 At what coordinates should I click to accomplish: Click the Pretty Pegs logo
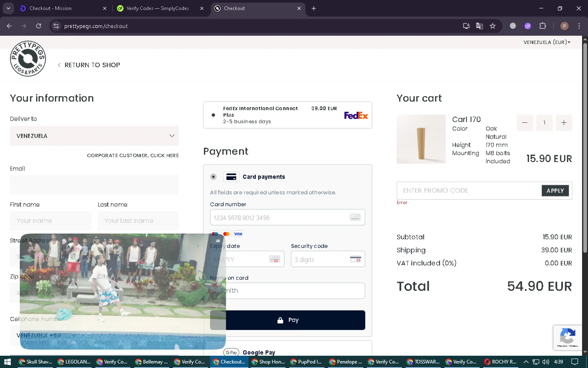[28, 58]
